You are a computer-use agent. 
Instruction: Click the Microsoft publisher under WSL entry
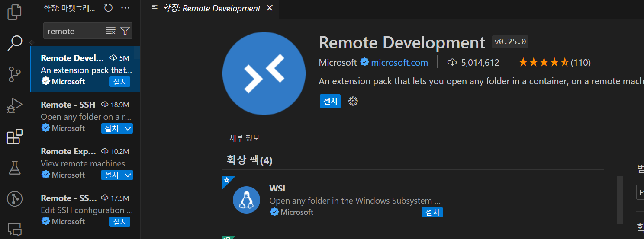[x=297, y=212]
